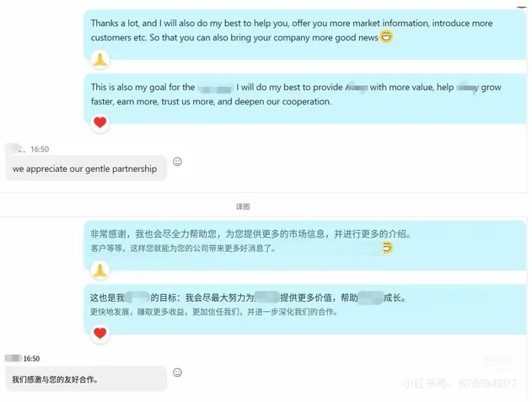Click the red heart reaction on the English goal message
The width and height of the screenshot is (532, 402).
click(x=100, y=122)
